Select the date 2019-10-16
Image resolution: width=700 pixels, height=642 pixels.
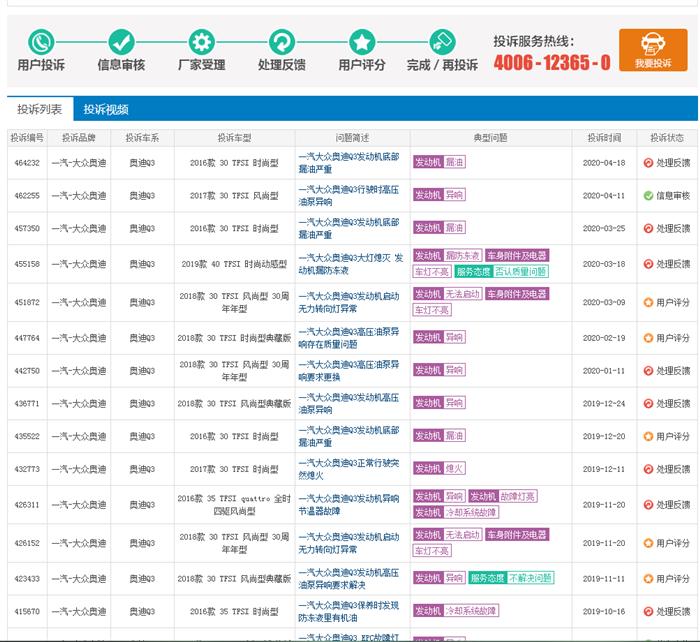[604, 611]
